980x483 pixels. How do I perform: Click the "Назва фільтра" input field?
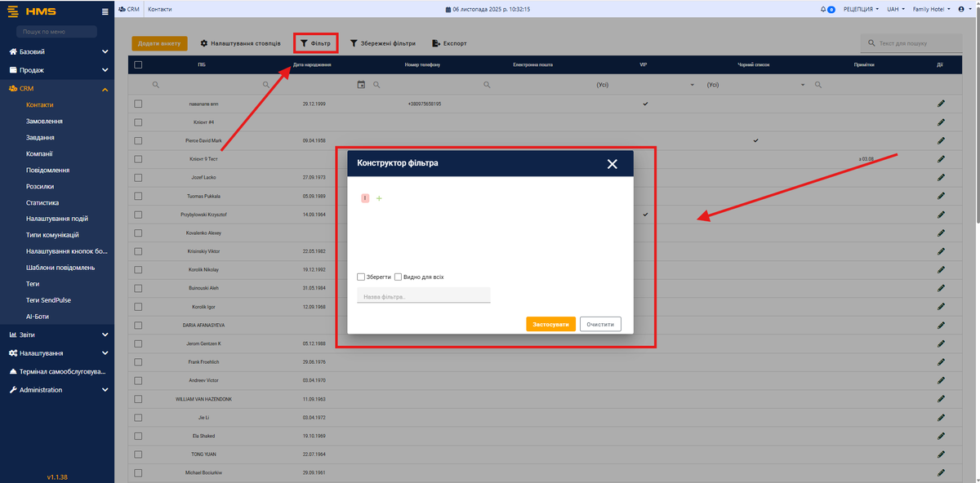(423, 296)
